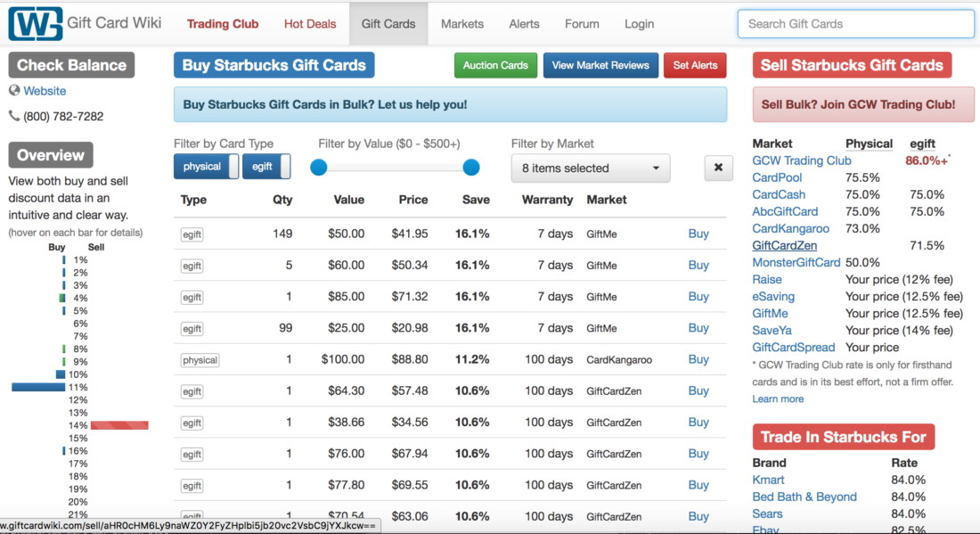Open the Website link
The height and width of the screenshot is (534, 980).
(x=45, y=91)
